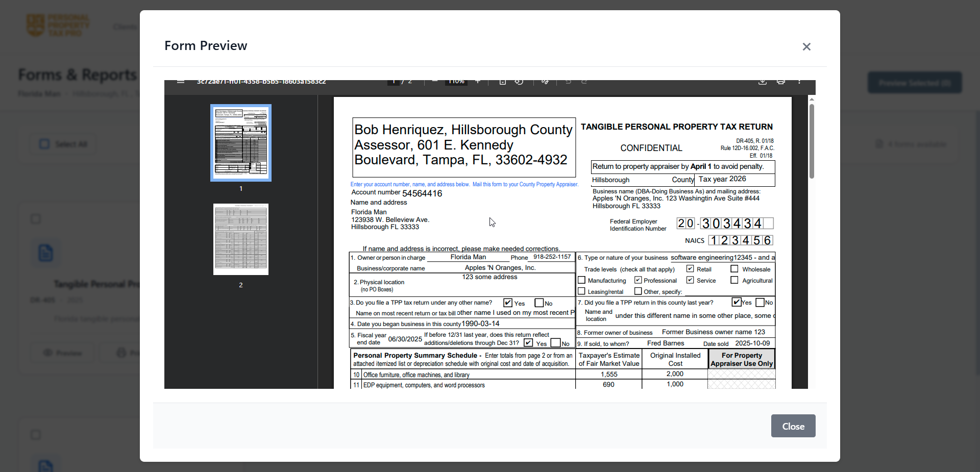Check Yes for question 5 additions/deletions
Image resolution: width=980 pixels, height=472 pixels.
tap(528, 342)
